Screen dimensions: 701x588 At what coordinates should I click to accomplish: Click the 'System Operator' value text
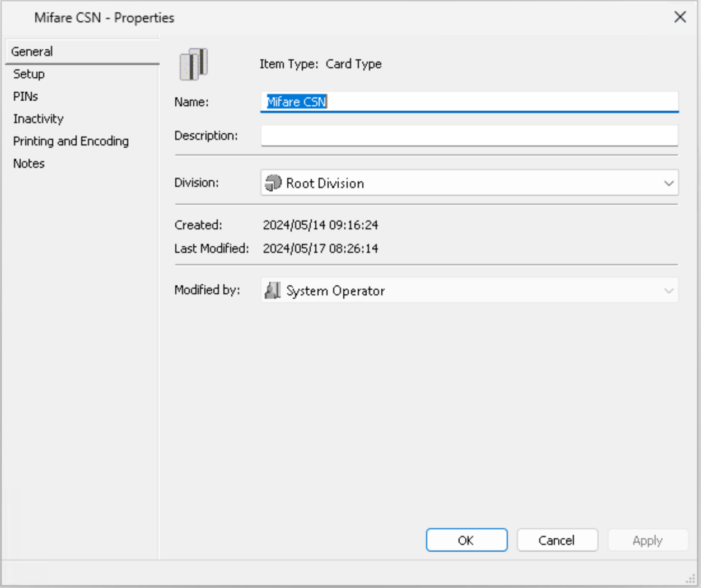click(x=336, y=291)
